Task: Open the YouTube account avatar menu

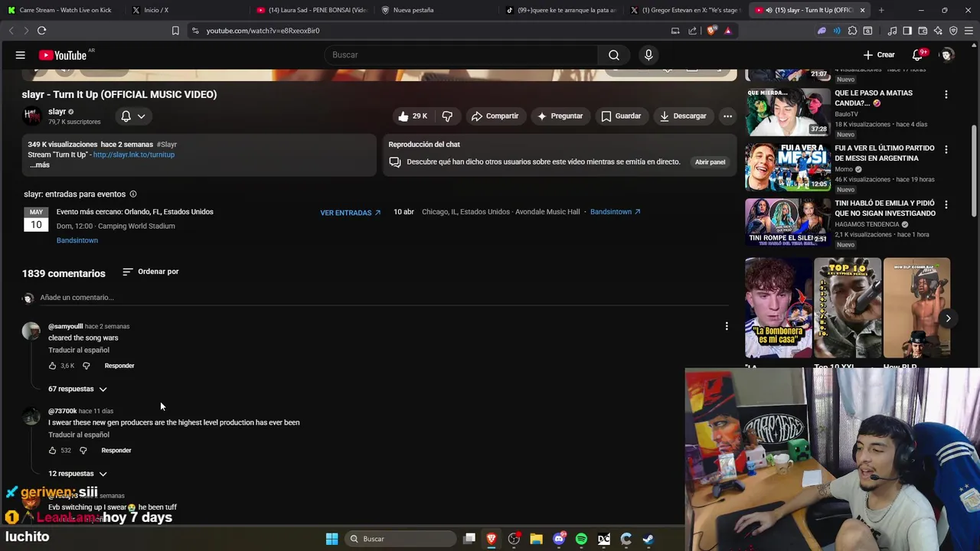Action: (947, 55)
